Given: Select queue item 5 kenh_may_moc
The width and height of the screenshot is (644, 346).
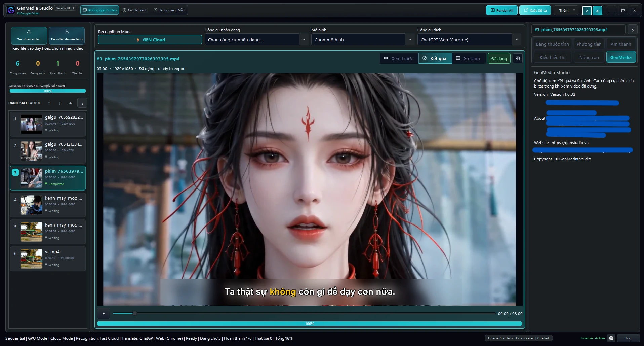Looking at the screenshot, I should tap(48, 232).
